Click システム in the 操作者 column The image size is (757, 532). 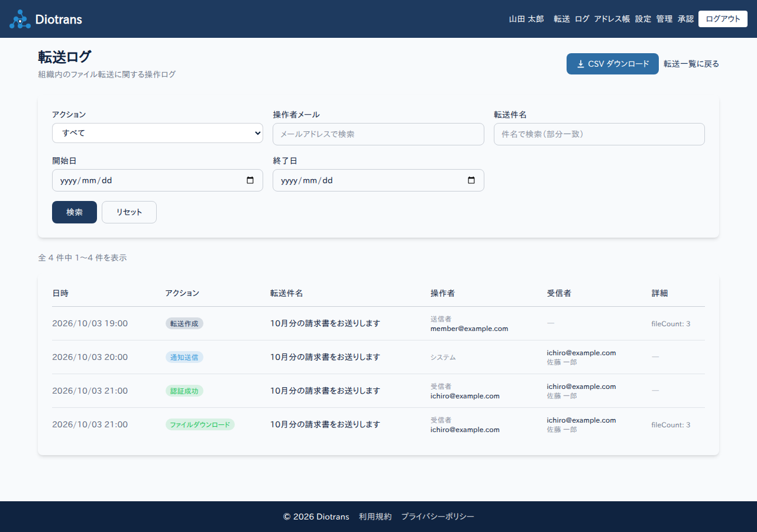(x=443, y=357)
